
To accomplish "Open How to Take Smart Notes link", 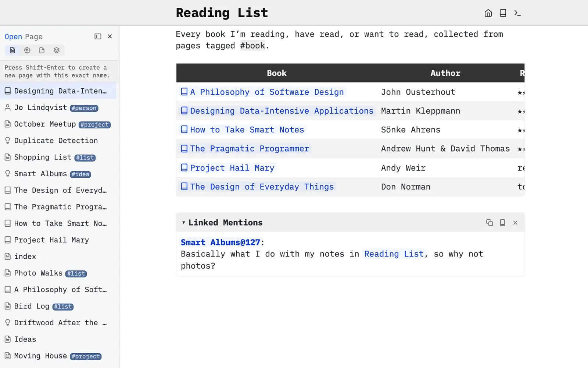I will (x=243, y=130).
